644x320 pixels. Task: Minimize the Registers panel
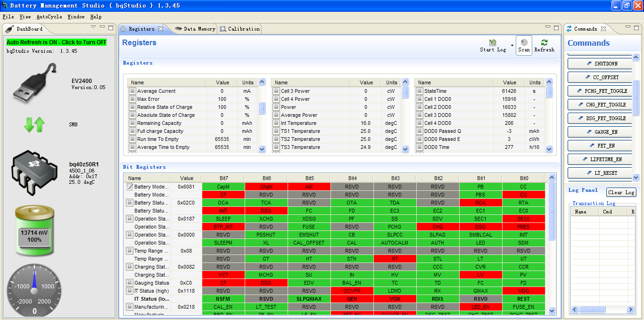tap(548, 28)
